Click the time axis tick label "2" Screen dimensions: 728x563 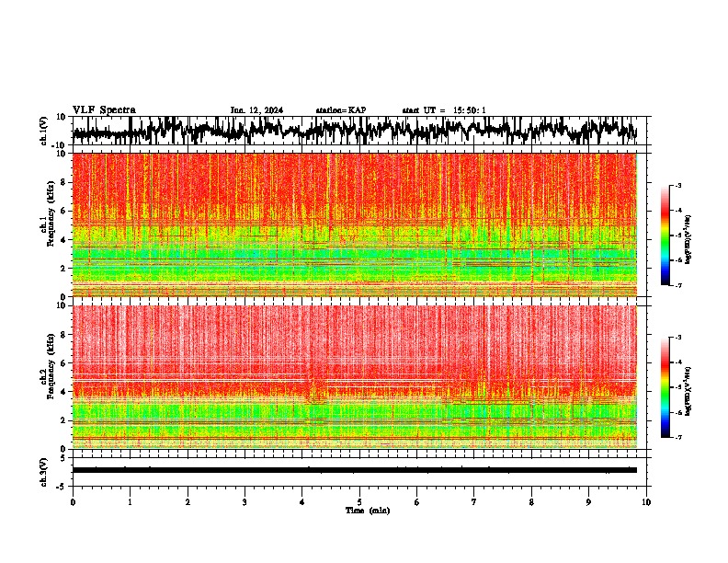188,502
